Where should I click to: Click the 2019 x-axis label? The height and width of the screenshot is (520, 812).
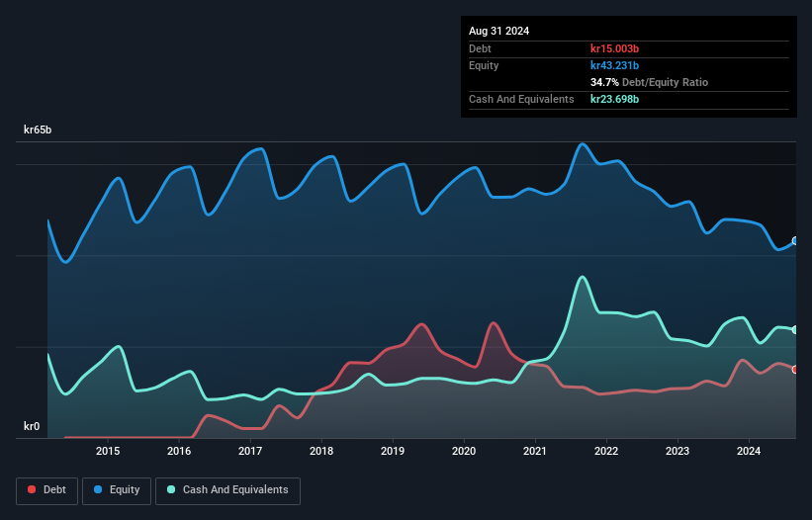pyautogui.click(x=393, y=451)
